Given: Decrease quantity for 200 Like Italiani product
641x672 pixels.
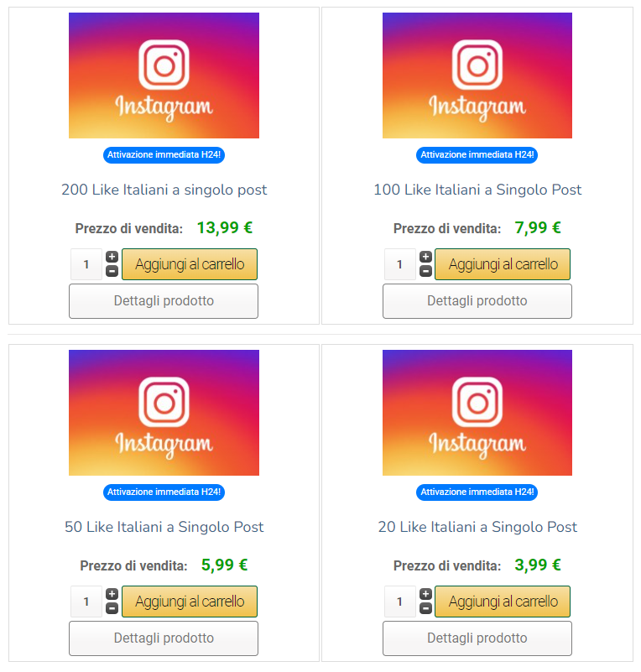Looking at the screenshot, I should click(112, 271).
